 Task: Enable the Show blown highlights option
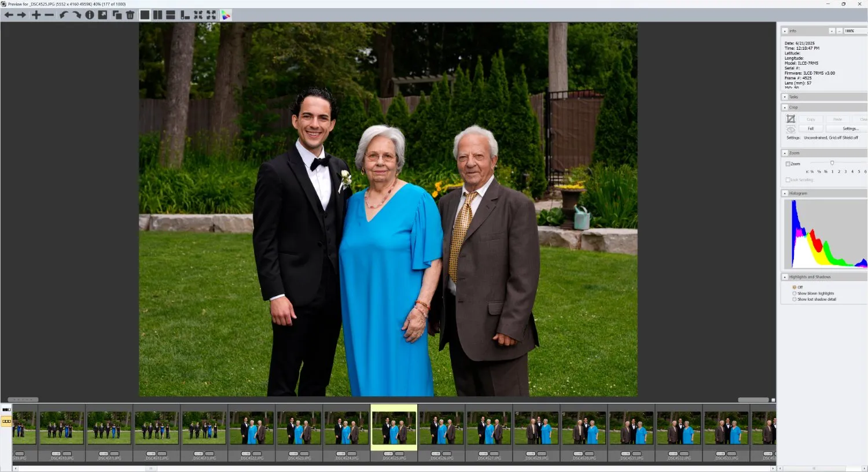pos(794,293)
